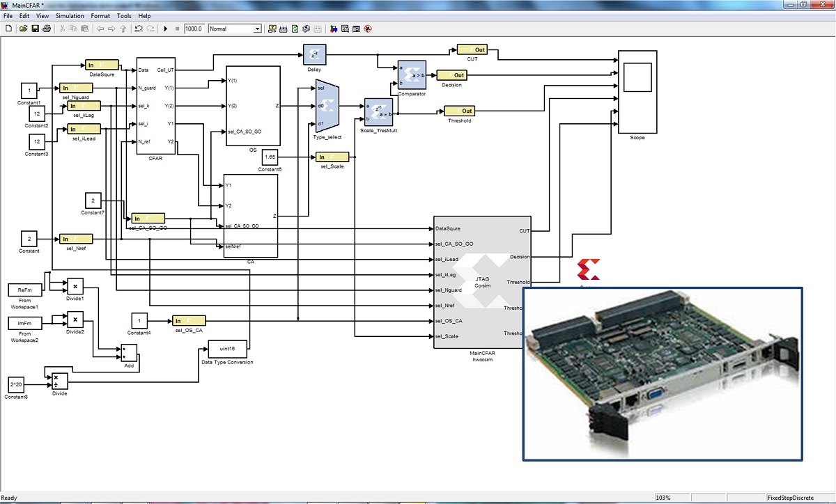836x504 pixels.
Task: Save the model using the floppy icon
Action: [35, 29]
